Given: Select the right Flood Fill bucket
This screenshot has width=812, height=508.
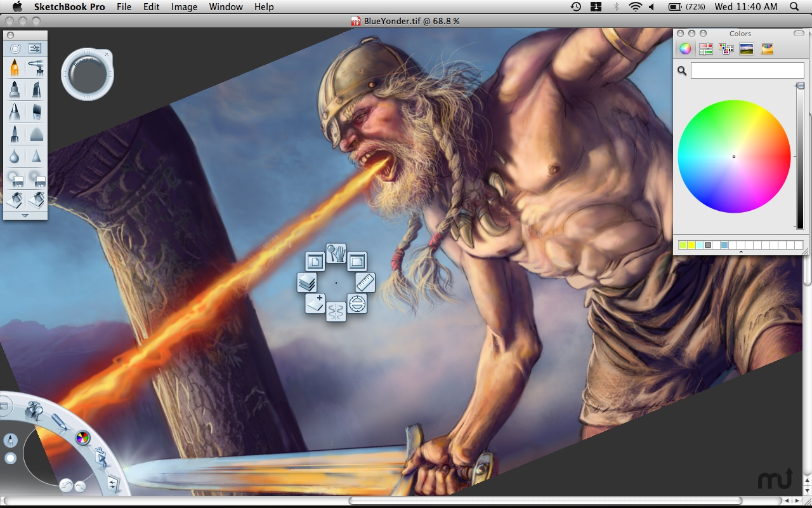Looking at the screenshot, I should click(36, 199).
